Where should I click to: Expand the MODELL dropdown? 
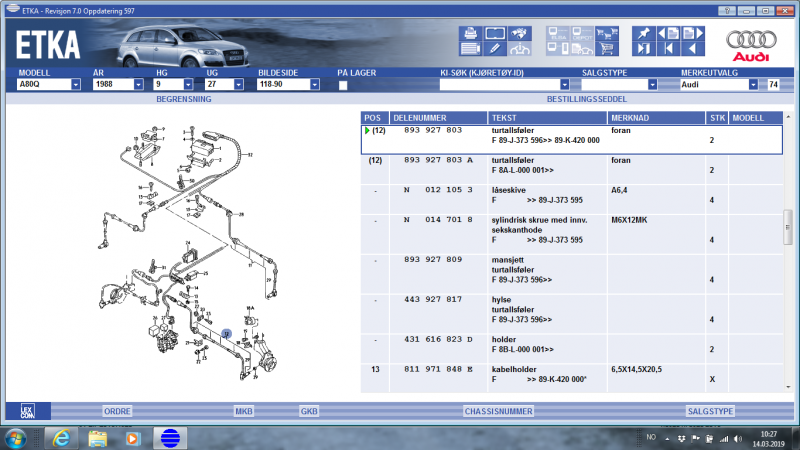click(x=76, y=85)
